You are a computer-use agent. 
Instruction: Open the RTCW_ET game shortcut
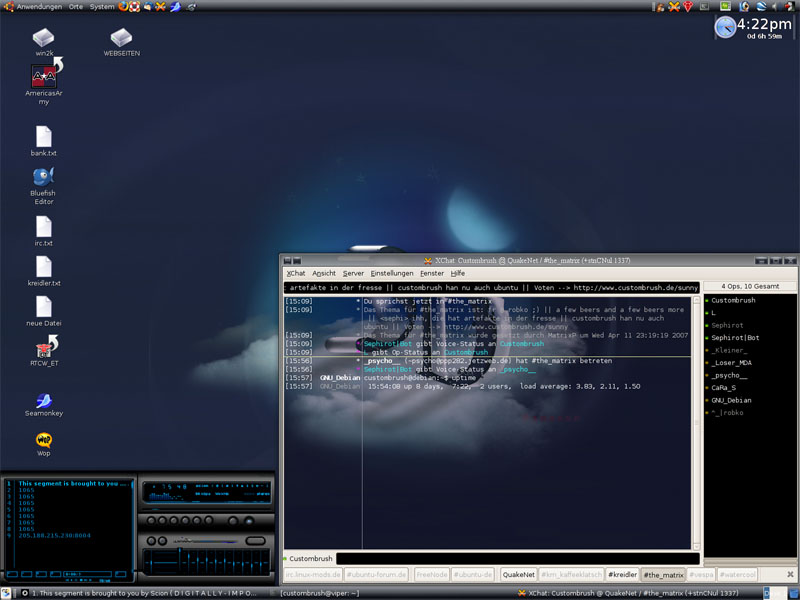click(x=43, y=346)
